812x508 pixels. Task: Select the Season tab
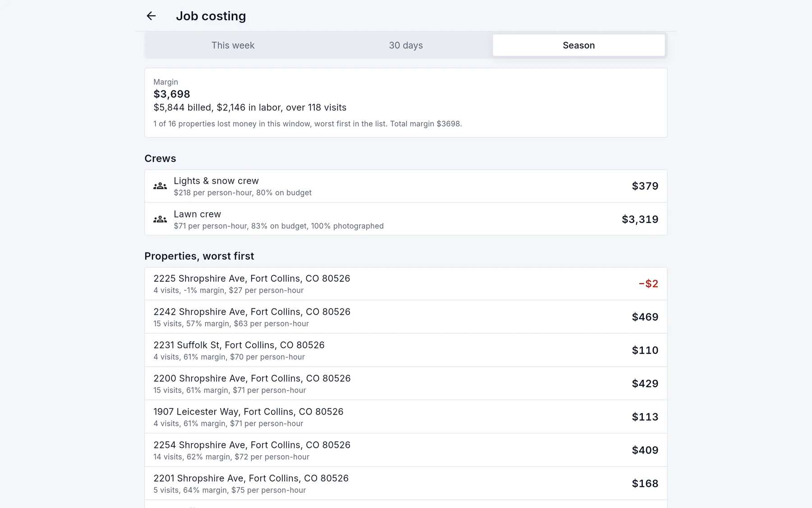pos(579,45)
